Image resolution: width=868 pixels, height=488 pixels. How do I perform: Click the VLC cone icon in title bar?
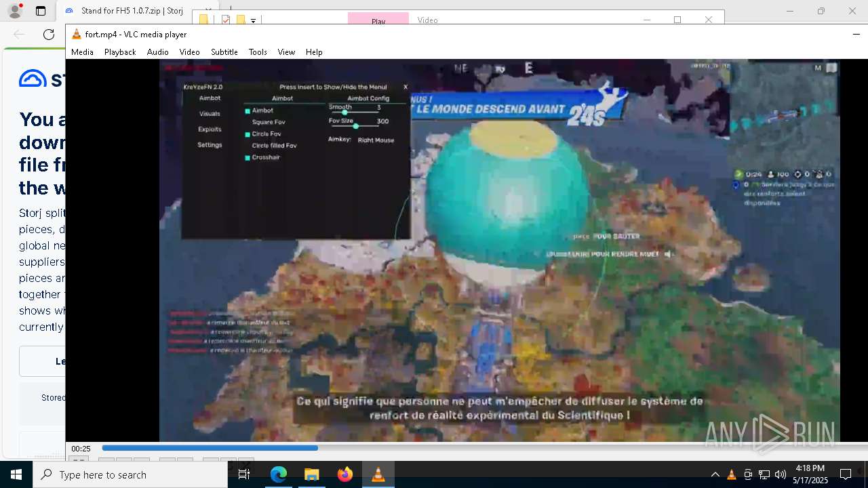(77, 35)
